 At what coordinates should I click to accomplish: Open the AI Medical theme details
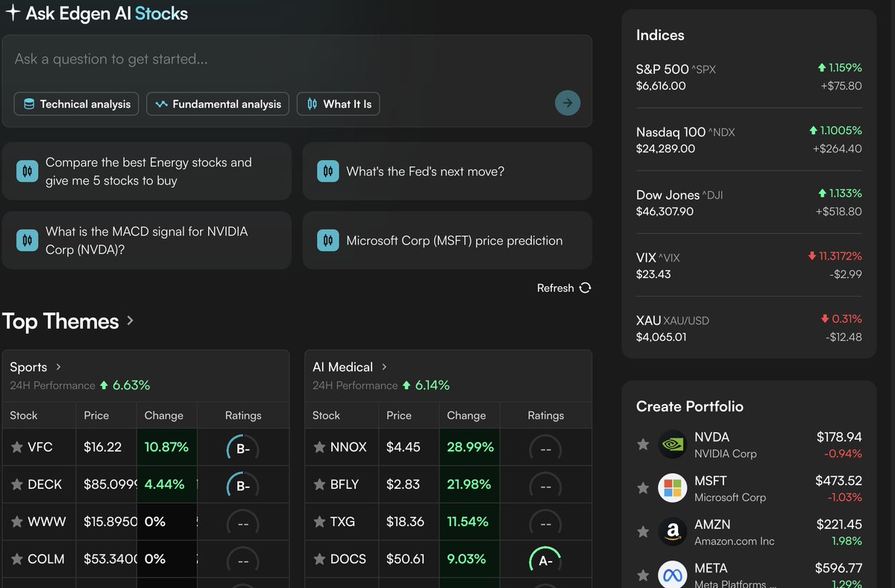(383, 367)
